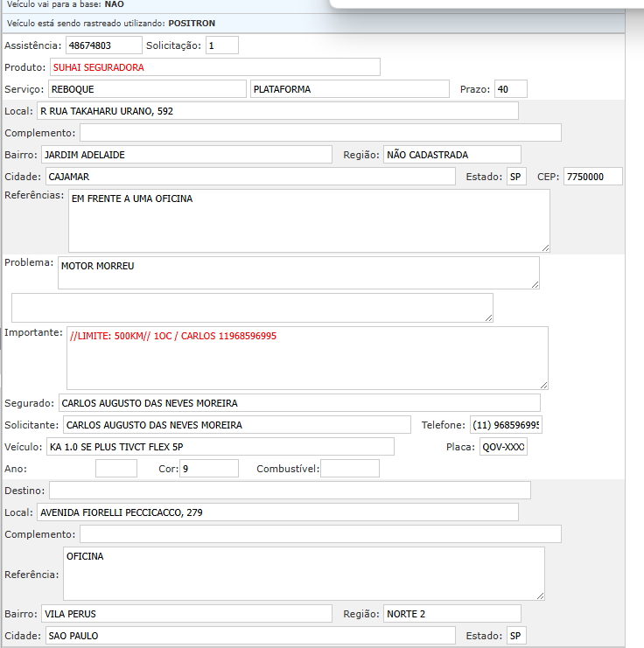Image resolution: width=644 pixels, height=648 pixels.
Task: Click the Assistência number field
Action: click(103, 45)
